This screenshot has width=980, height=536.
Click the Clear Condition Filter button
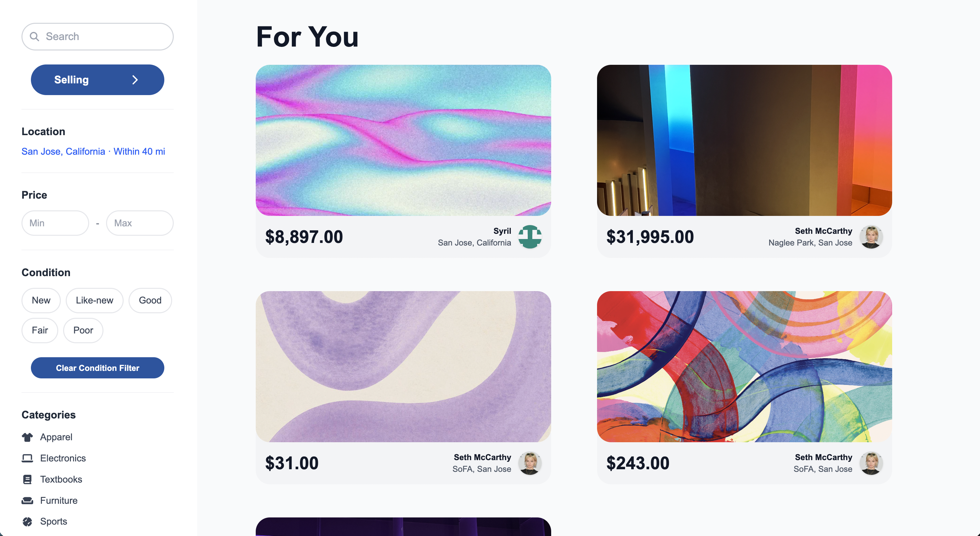(97, 368)
